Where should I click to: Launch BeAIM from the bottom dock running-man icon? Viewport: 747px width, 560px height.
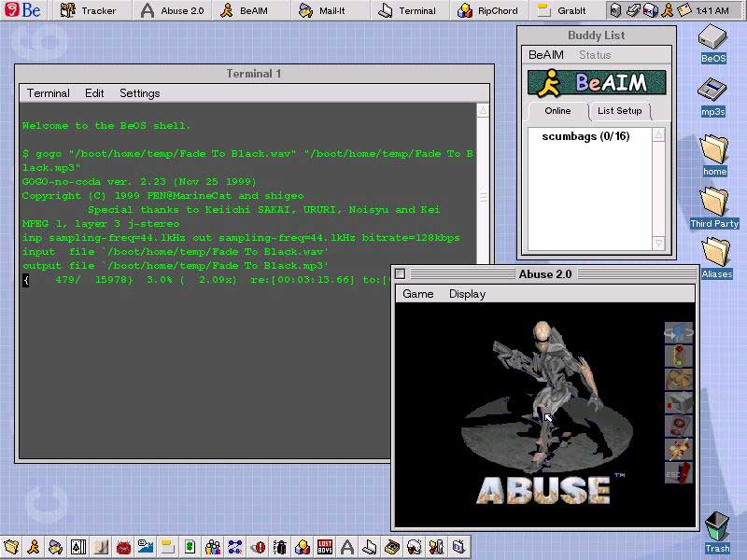point(34,547)
